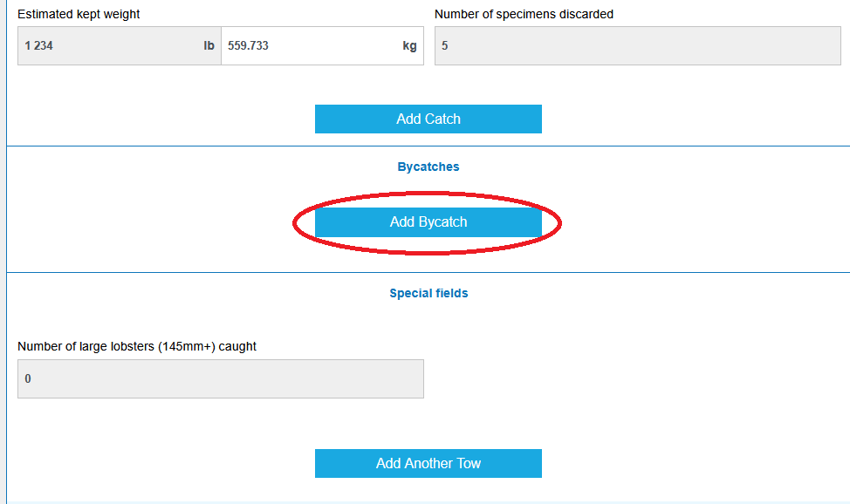The width and height of the screenshot is (850, 504).
Task: Click the Add Another Tow button
Action: (x=428, y=464)
